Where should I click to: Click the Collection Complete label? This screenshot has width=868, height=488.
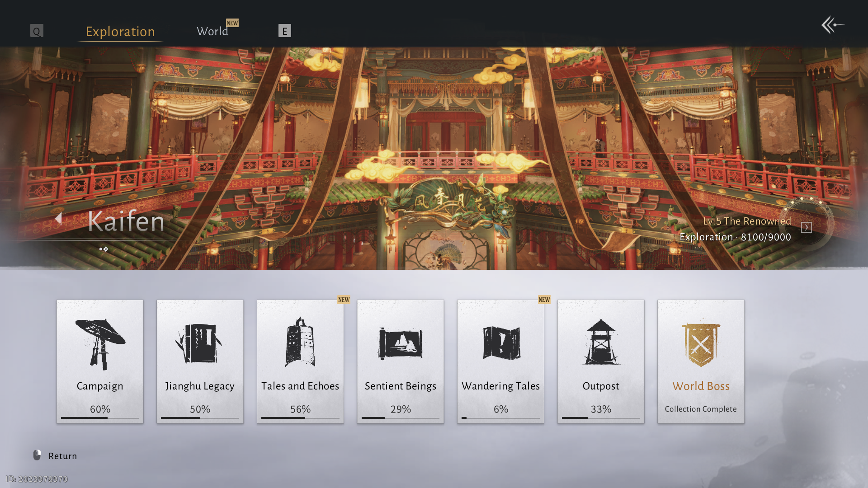pos(701,409)
